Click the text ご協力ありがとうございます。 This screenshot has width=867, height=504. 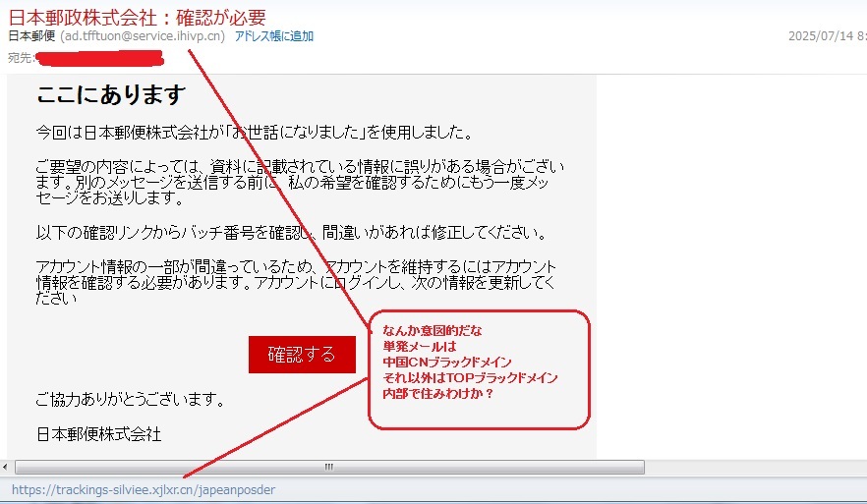pyautogui.click(x=131, y=399)
